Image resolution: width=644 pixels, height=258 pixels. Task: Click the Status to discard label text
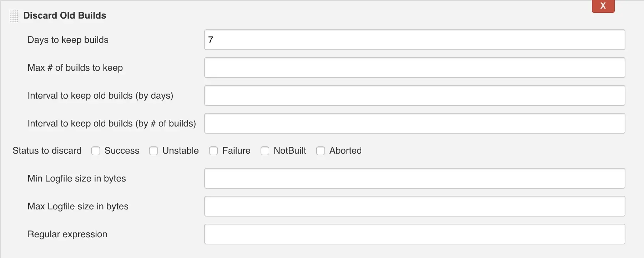(47, 151)
